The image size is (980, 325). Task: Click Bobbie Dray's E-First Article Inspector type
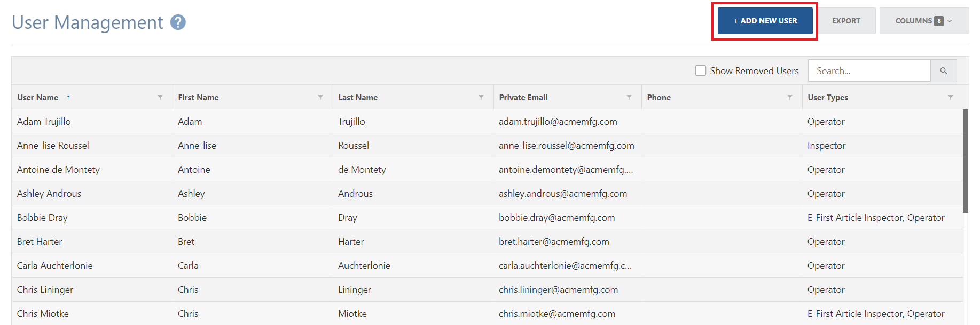(x=855, y=218)
